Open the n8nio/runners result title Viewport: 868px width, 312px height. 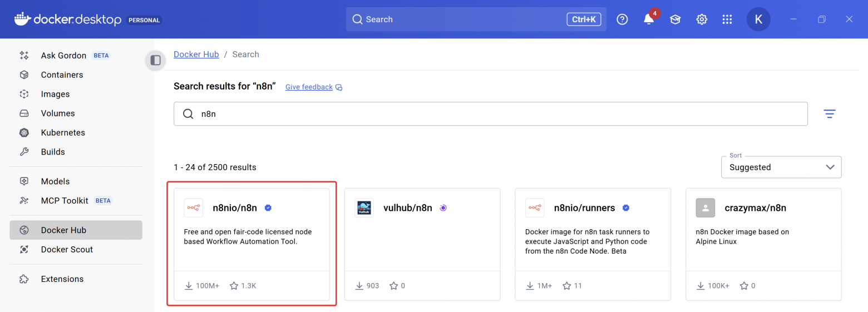point(584,208)
